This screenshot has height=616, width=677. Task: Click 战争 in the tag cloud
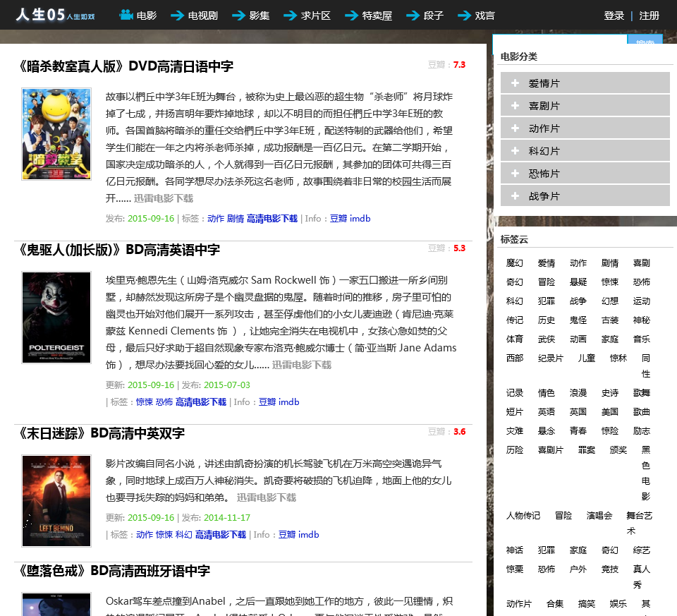coord(578,301)
